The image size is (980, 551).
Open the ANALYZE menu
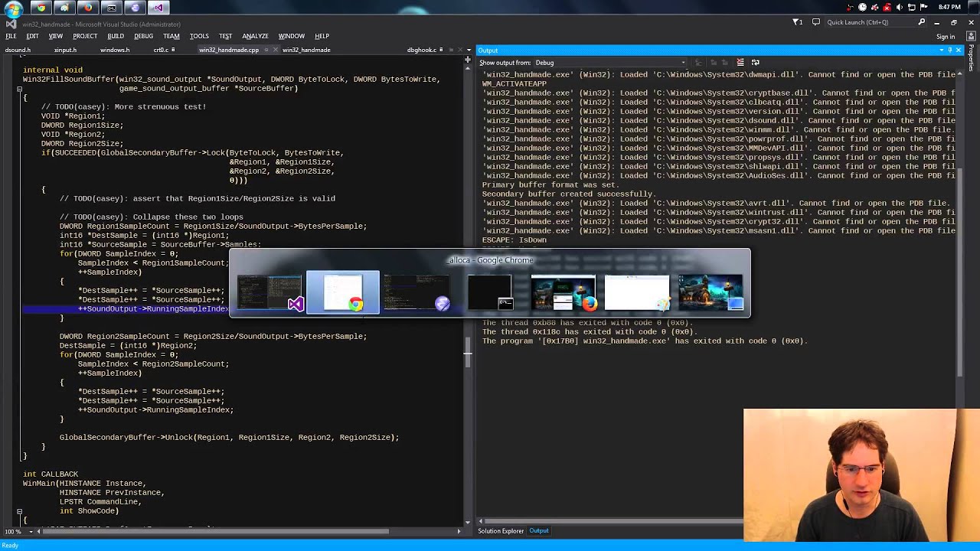(x=255, y=36)
